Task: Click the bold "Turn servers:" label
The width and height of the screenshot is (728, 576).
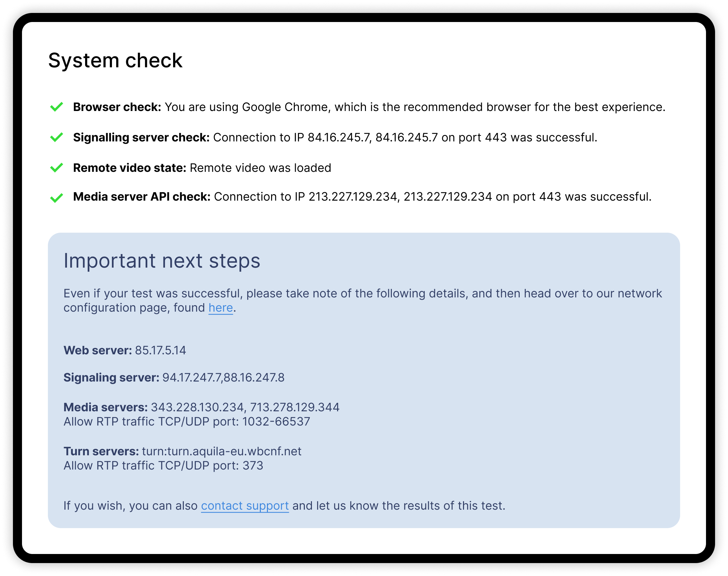Action: click(101, 451)
